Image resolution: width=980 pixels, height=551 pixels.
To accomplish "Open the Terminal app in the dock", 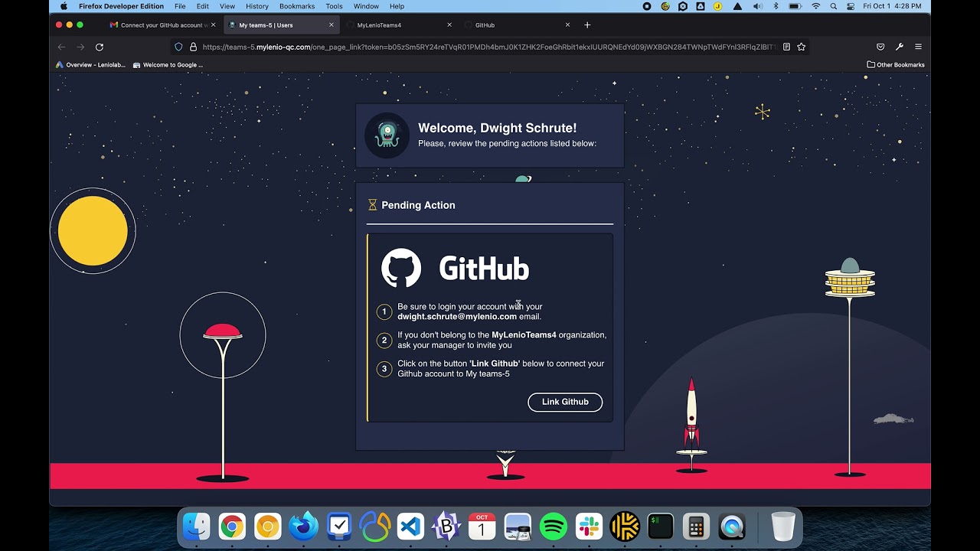I will [660, 527].
